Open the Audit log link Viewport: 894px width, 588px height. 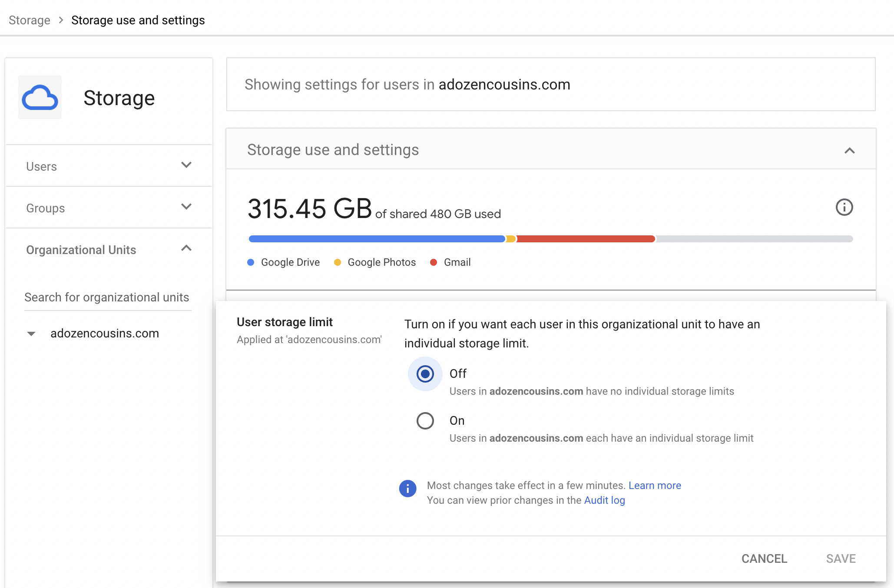coord(604,500)
